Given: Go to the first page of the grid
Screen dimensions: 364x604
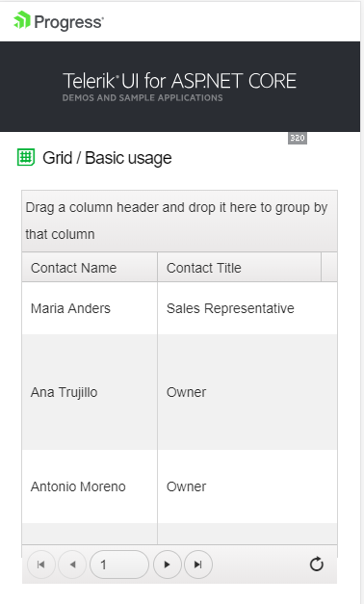Looking at the screenshot, I should [x=40, y=565].
